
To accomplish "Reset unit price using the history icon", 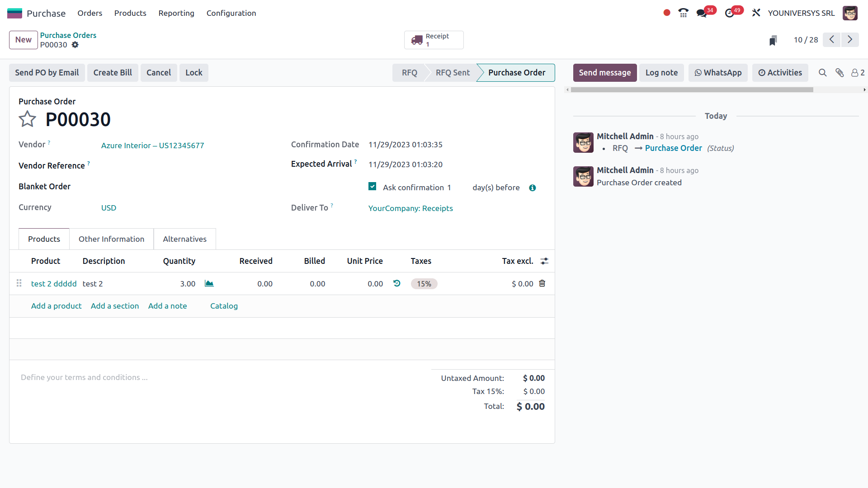I will [396, 283].
